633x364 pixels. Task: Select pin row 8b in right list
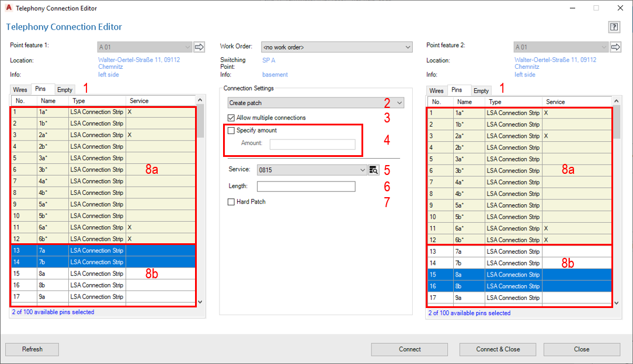pos(520,286)
